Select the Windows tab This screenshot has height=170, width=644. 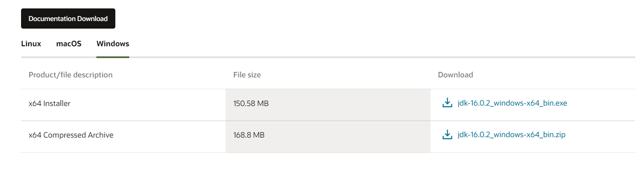click(112, 44)
